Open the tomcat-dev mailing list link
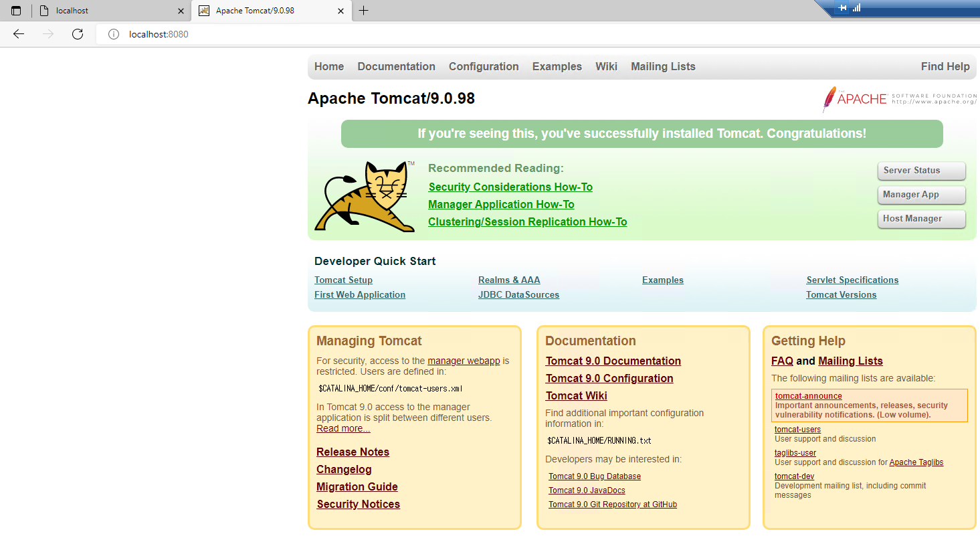 [x=794, y=476]
